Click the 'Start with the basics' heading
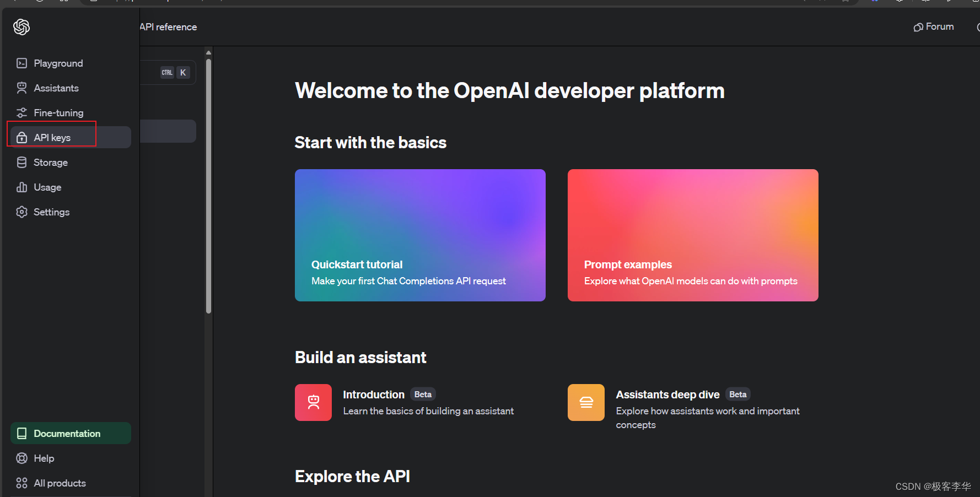 point(370,143)
